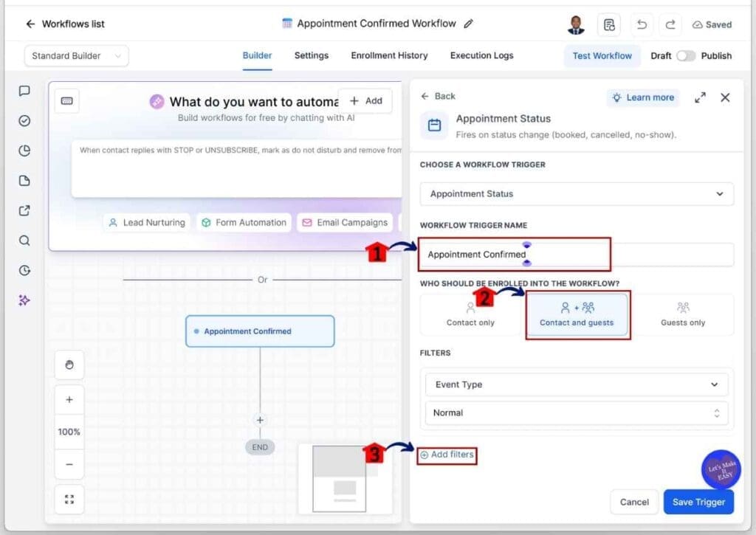Click the Cancel button
Viewport: 756px width, 535px height.
(634, 503)
